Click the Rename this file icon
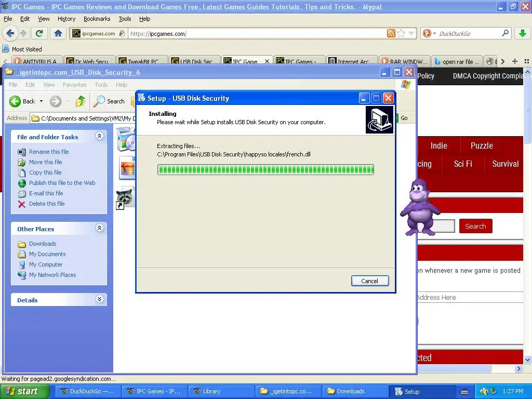This screenshot has height=399, width=532. point(22,152)
